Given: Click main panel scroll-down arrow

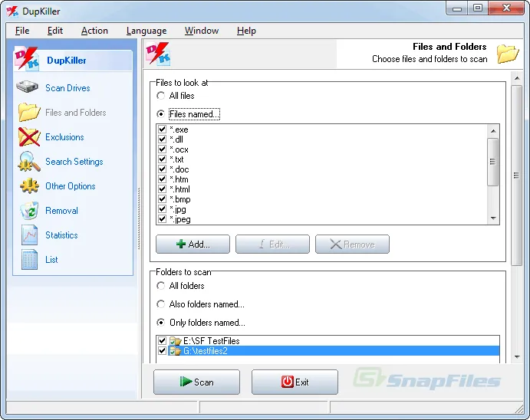Looking at the screenshot, I should point(517,357).
